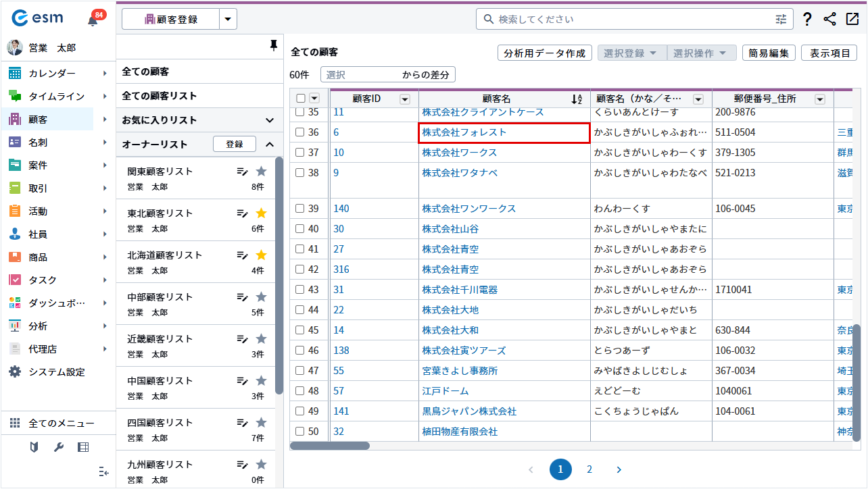
Task: Select the カレンダー menu item
Action: click(x=51, y=74)
